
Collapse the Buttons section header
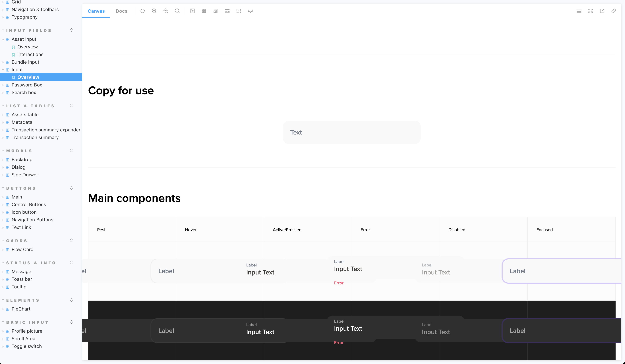coord(21,188)
